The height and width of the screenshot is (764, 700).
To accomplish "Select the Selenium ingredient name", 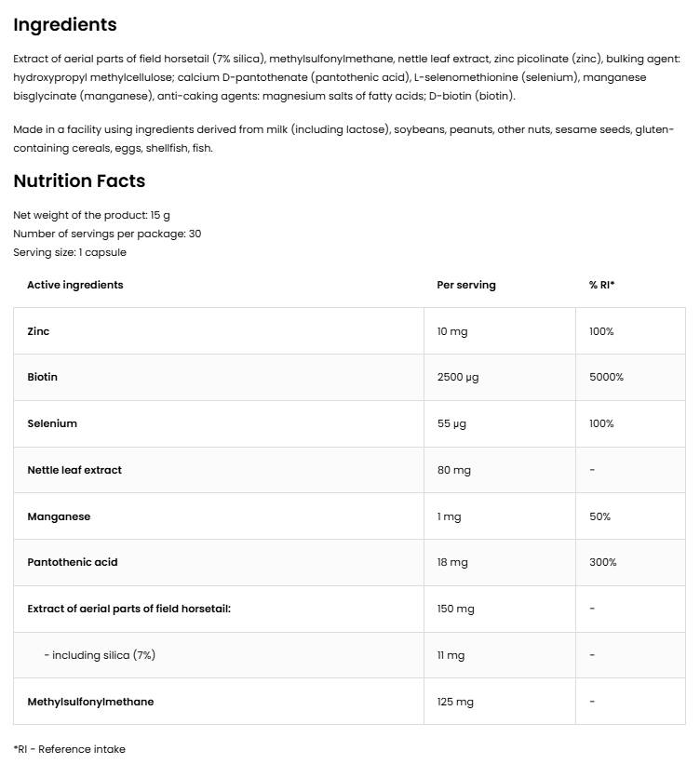I will tap(52, 423).
